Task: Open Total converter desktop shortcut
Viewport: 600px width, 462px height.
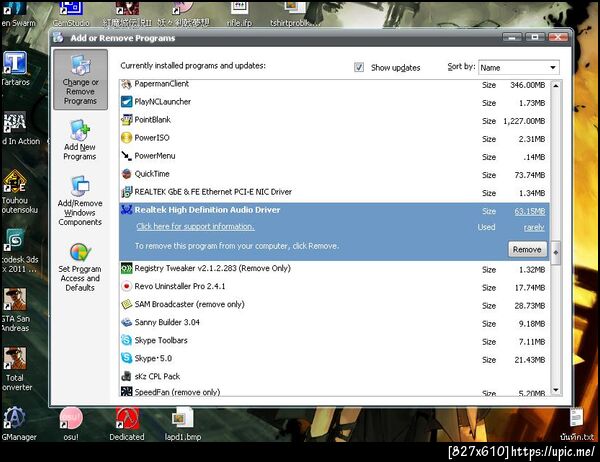Action: click(x=15, y=369)
